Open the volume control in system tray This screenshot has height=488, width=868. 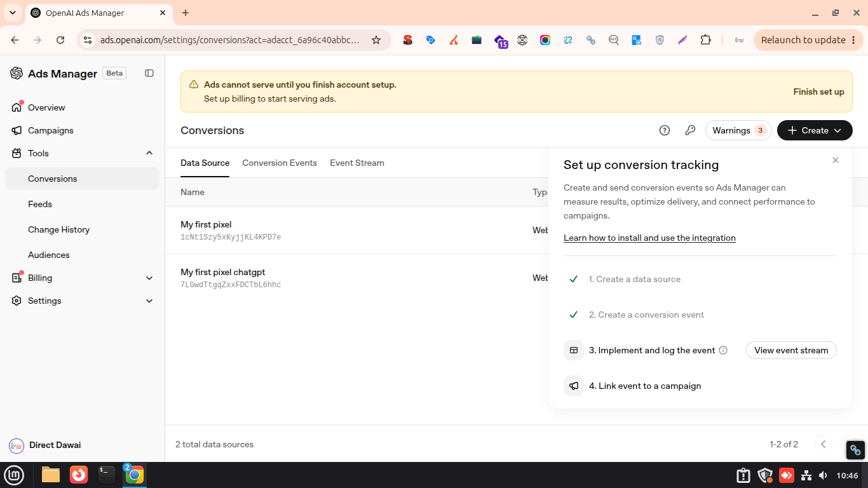coord(824,475)
